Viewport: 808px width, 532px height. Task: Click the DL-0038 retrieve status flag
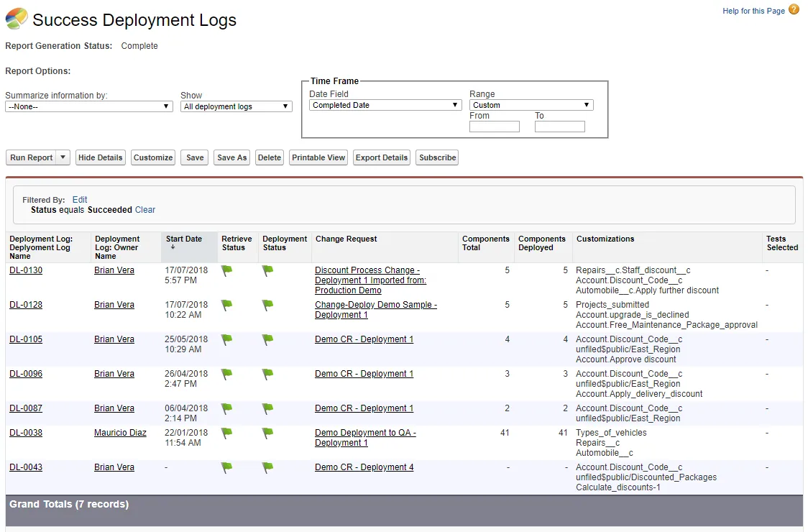[226, 433]
